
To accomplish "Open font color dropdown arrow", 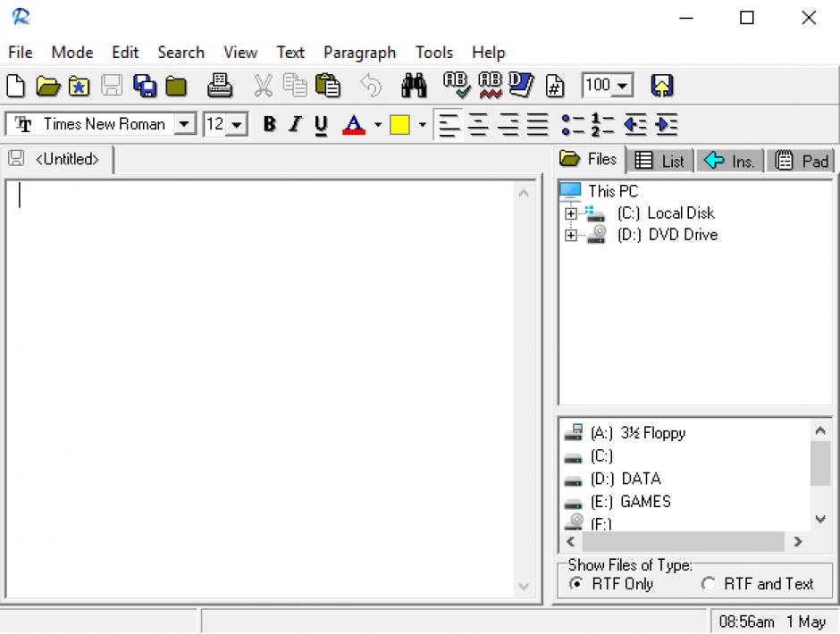I will point(378,125).
